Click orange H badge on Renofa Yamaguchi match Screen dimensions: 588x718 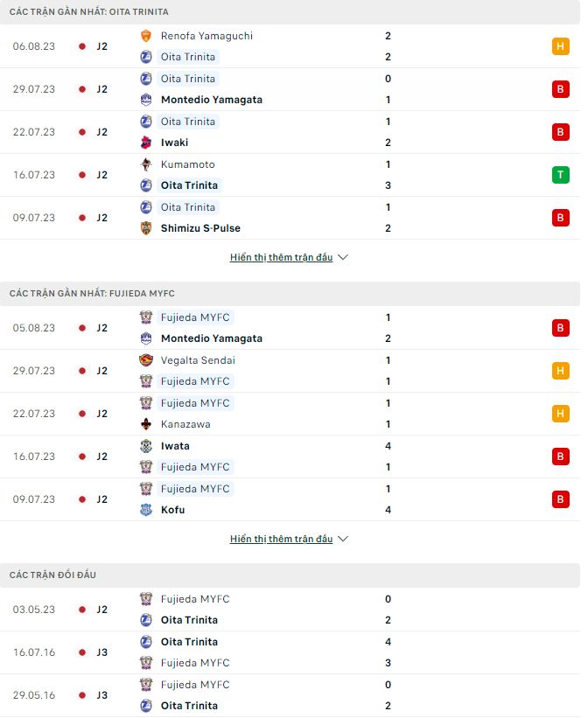click(x=560, y=46)
